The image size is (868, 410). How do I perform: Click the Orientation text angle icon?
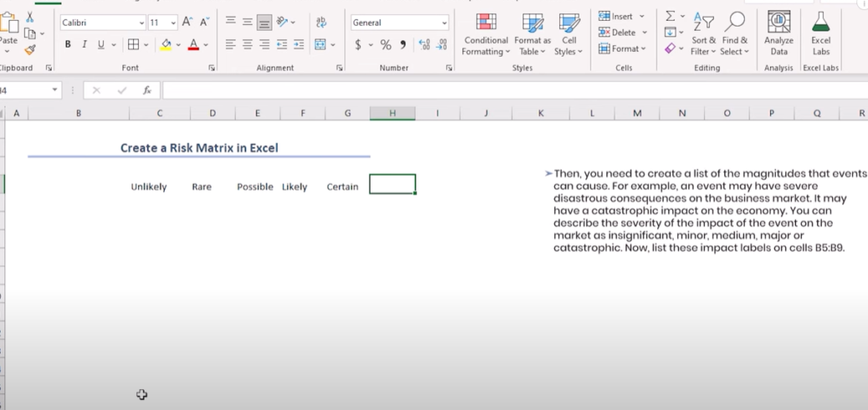point(282,22)
